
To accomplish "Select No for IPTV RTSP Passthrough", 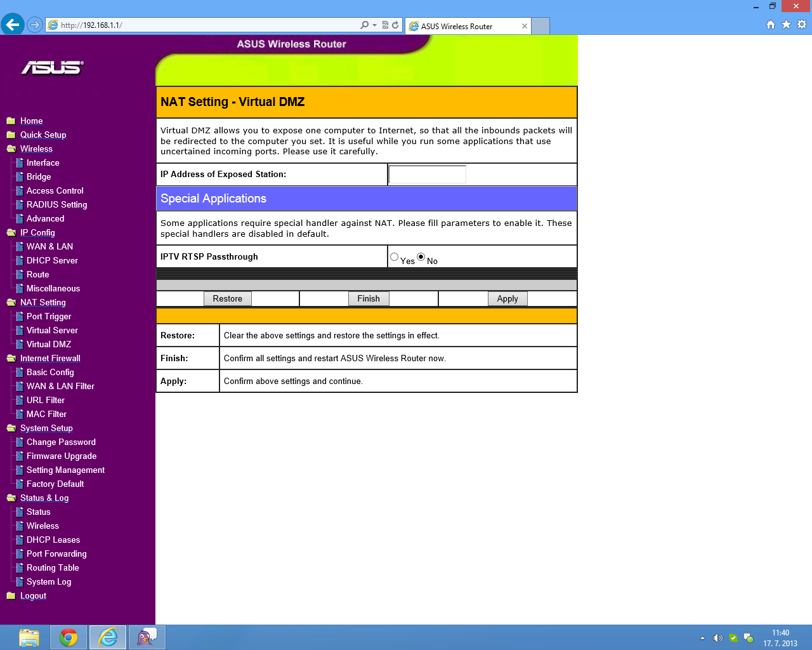I will 421,257.
